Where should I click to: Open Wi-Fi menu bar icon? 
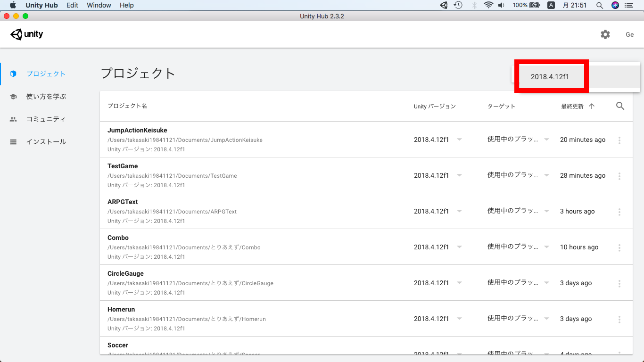tap(488, 5)
